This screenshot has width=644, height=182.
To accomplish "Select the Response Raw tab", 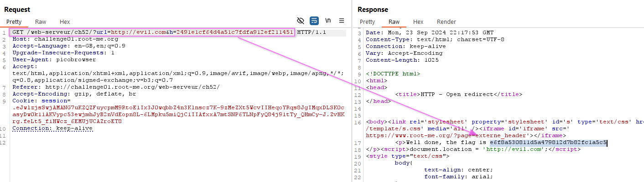I will coord(394,21).
